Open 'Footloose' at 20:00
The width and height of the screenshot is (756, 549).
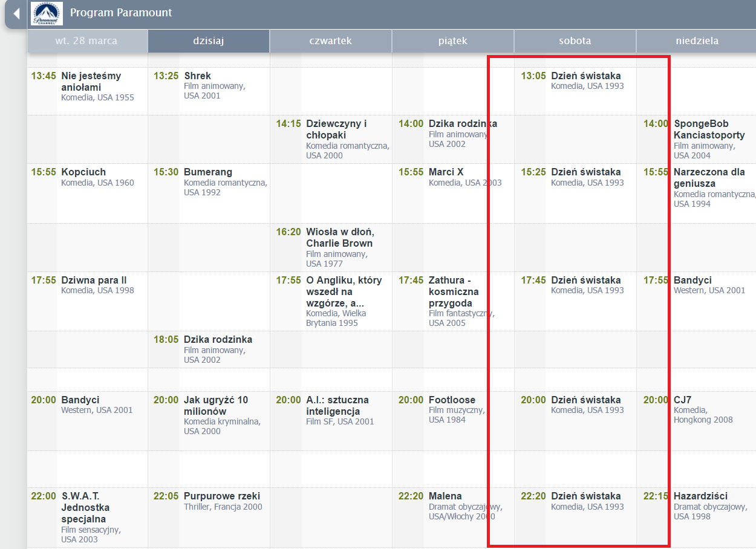[452, 400]
